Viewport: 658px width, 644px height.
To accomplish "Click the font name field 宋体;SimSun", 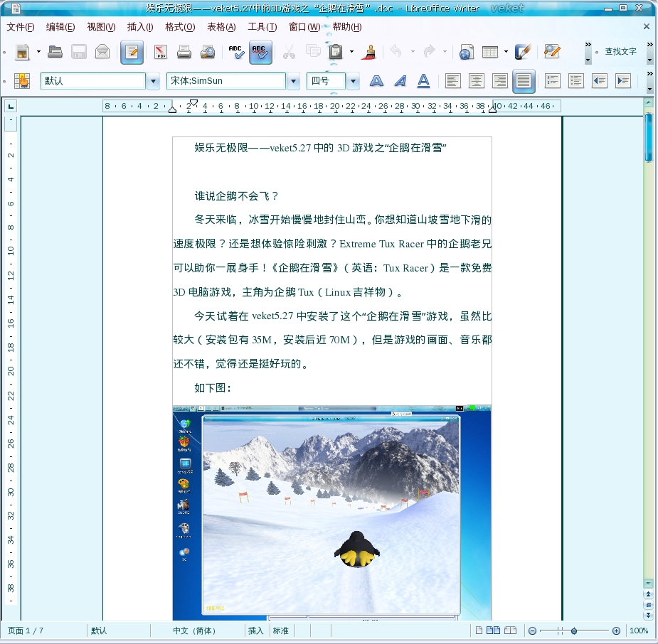I will tap(225, 81).
